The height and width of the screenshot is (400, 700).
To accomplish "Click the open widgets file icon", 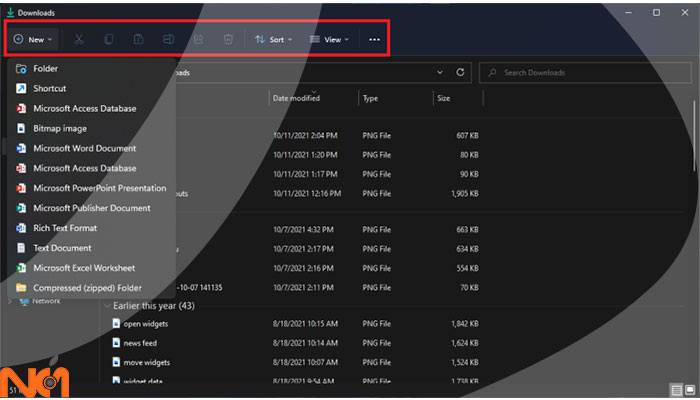I will 116,323.
